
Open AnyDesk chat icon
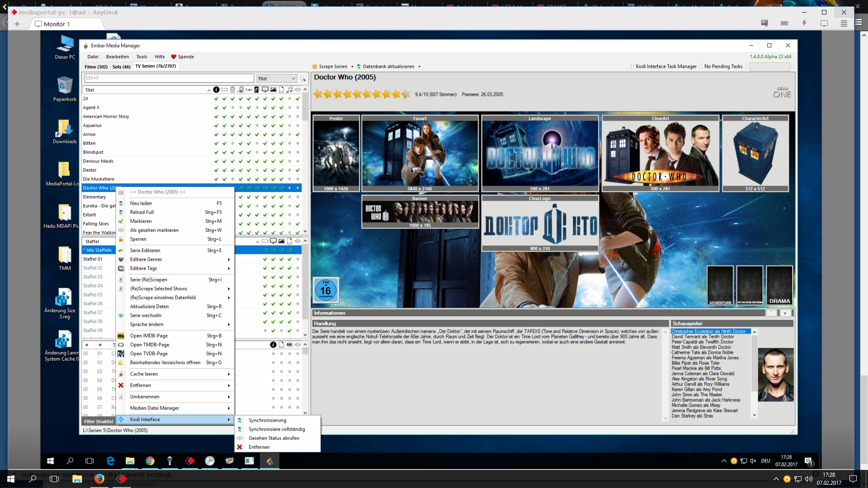point(764,23)
